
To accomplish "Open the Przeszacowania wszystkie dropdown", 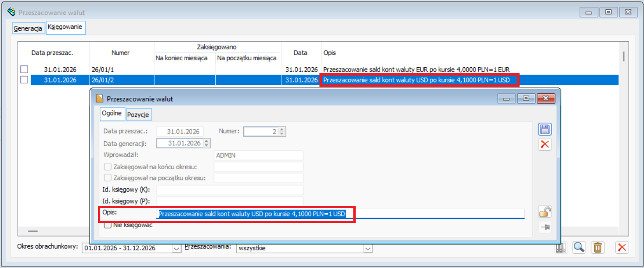I will [368, 249].
